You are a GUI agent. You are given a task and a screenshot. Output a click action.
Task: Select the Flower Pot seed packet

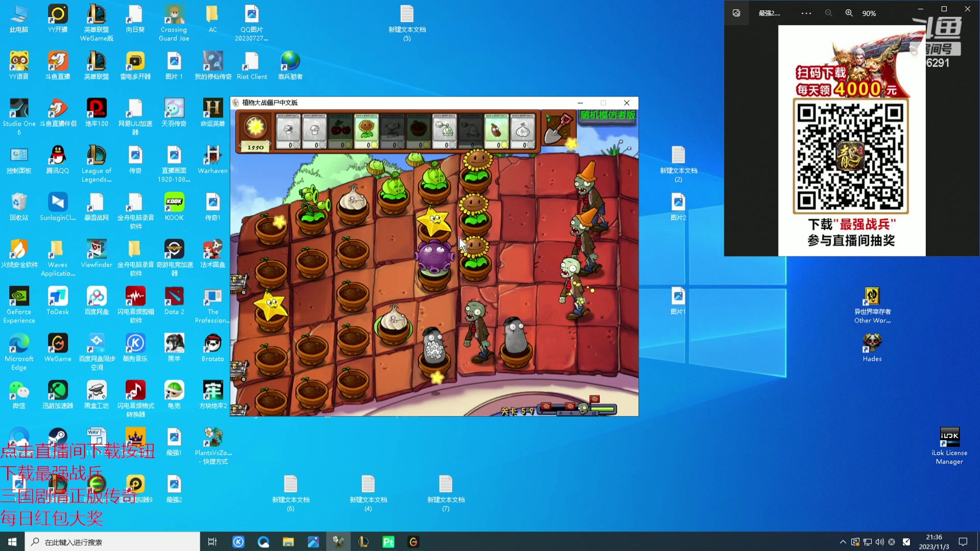pos(419,131)
